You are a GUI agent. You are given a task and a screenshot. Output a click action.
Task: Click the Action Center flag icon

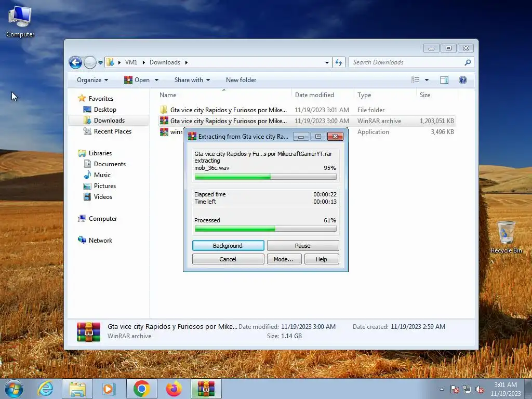coord(455,389)
